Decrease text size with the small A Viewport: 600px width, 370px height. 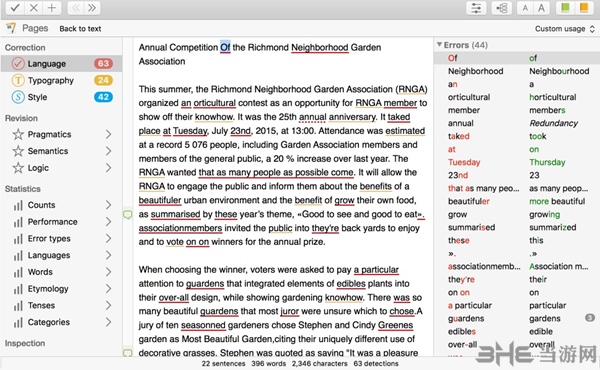(x=525, y=8)
